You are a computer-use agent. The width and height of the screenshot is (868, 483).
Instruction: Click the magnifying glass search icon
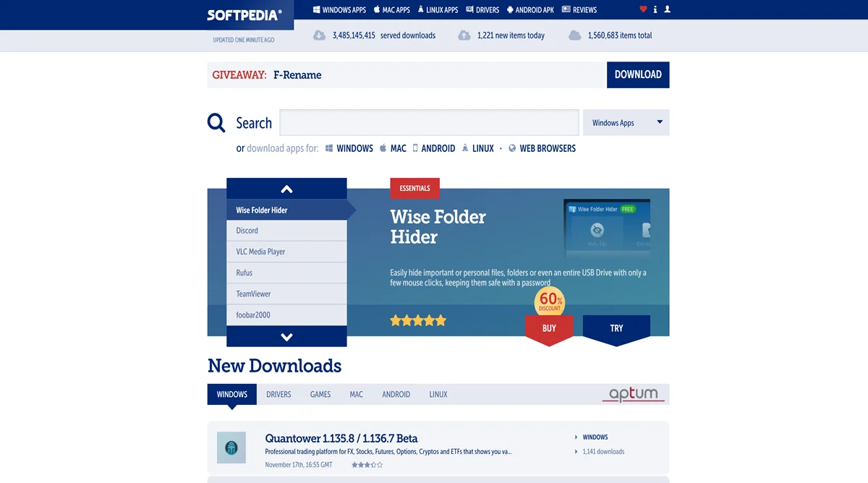(216, 122)
